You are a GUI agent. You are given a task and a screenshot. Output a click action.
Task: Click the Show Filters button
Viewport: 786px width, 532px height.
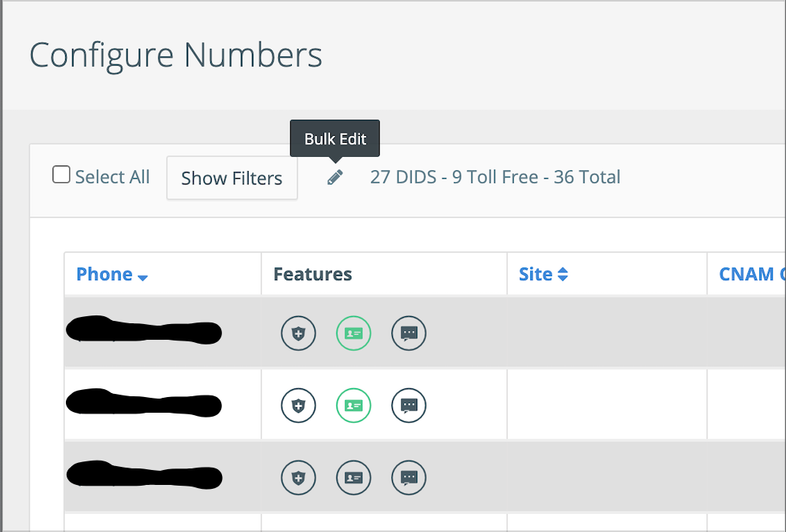point(232,178)
